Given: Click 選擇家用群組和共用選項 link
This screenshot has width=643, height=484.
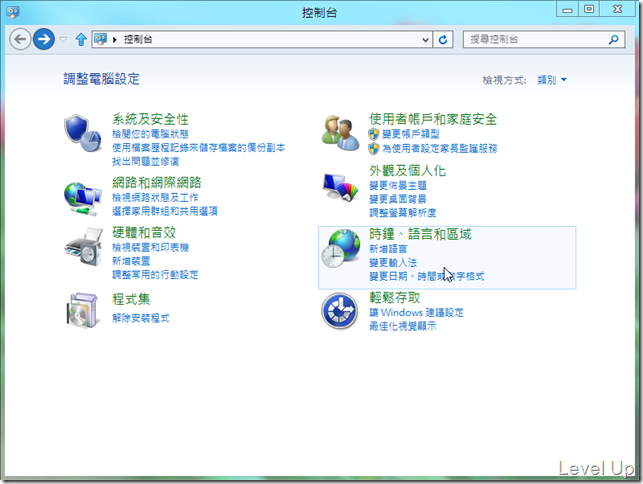Looking at the screenshot, I should tap(165, 211).
